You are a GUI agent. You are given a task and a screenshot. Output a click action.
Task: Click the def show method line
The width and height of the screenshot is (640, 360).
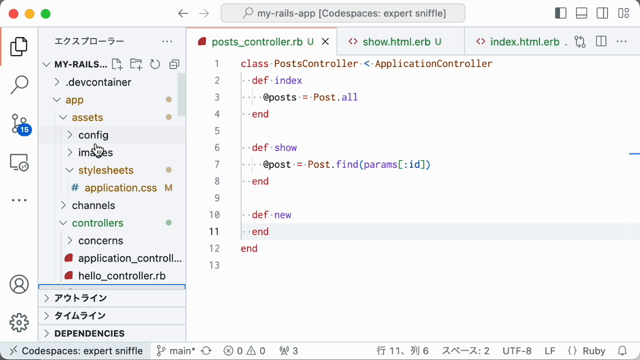(x=274, y=147)
